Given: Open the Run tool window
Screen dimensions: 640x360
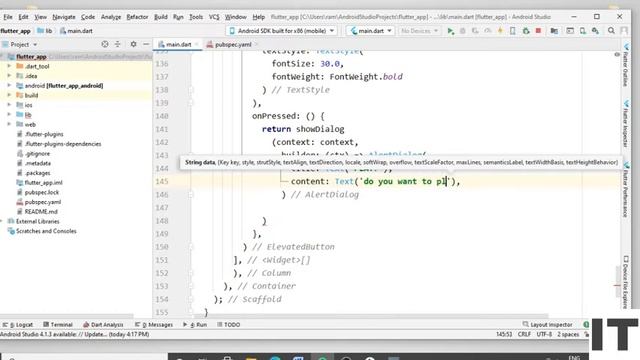Looking at the screenshot, I should click(x=195, y=324).
